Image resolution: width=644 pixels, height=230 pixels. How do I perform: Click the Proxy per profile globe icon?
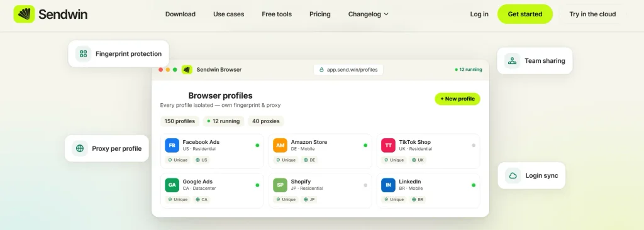pyautogui.click(x=80, y=148)
